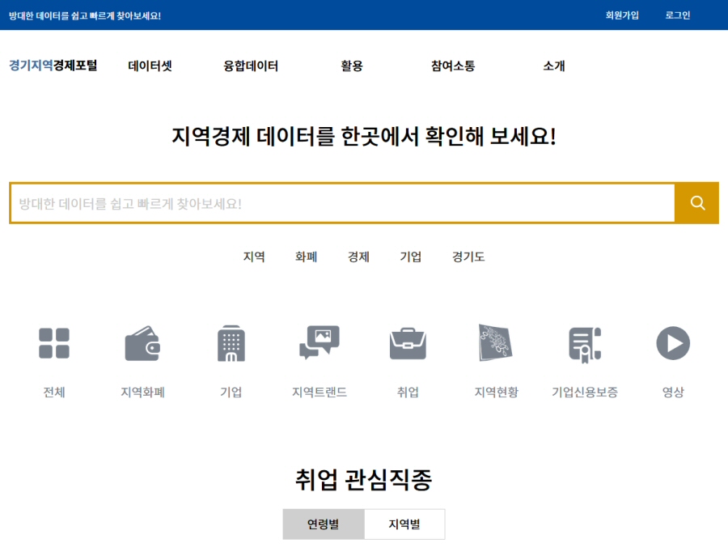The height and width of the screenshot is (560, 728).
Task: Click the 지역현황 category label
Action: [497, 392]
